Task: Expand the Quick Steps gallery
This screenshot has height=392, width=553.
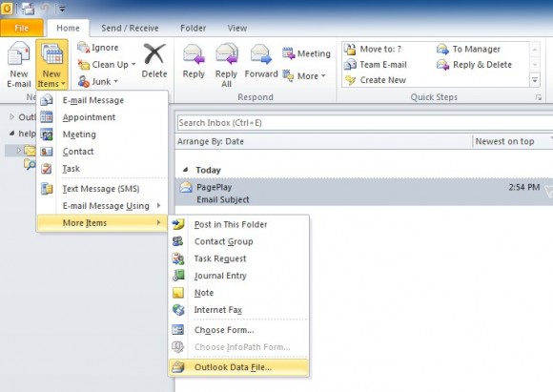Action: pos(535,80)
